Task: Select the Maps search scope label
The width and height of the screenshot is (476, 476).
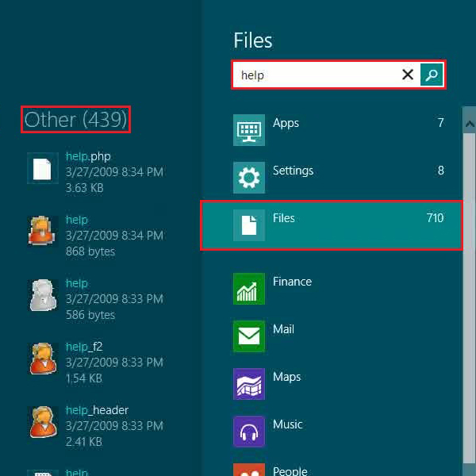Action: [x=286, y=377]
